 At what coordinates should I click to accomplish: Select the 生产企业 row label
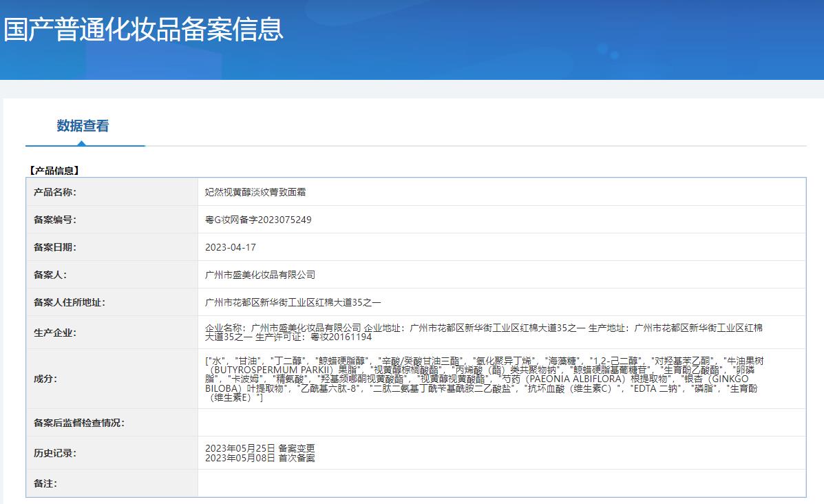click(55, 333)
